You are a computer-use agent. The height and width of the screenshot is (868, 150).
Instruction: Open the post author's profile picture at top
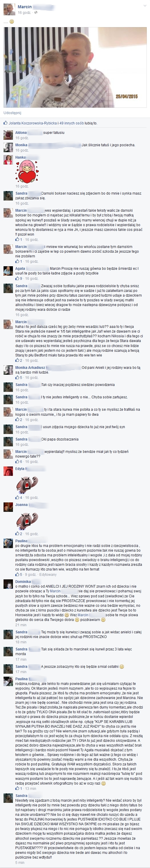coord(9,9)
